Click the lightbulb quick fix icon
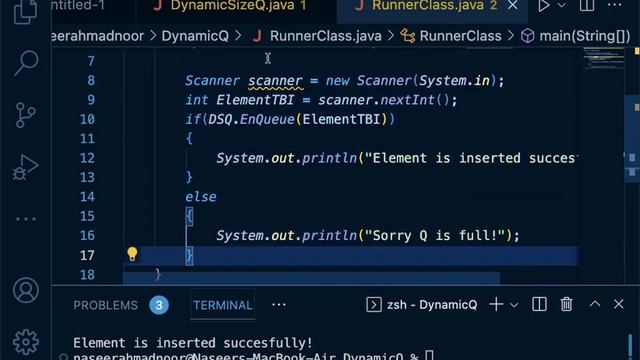This screenshot has height=360, width=640. pos(132,254)
